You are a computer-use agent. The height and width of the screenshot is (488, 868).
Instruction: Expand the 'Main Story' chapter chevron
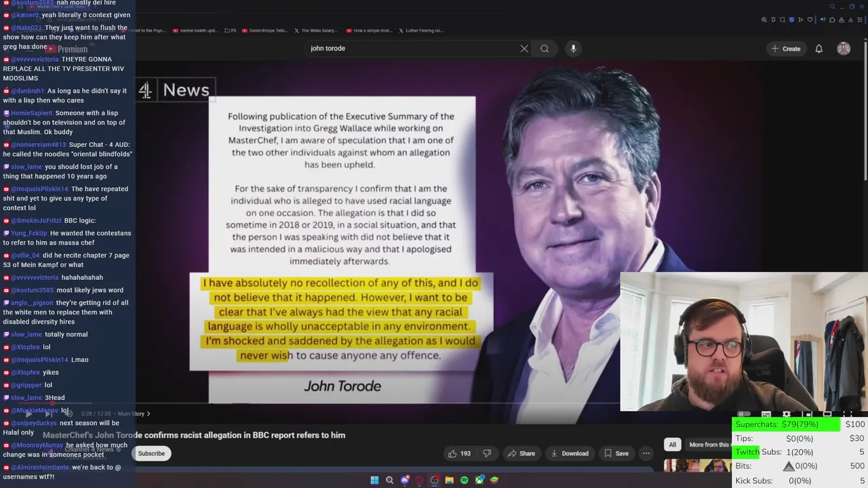tap(149, 413)
